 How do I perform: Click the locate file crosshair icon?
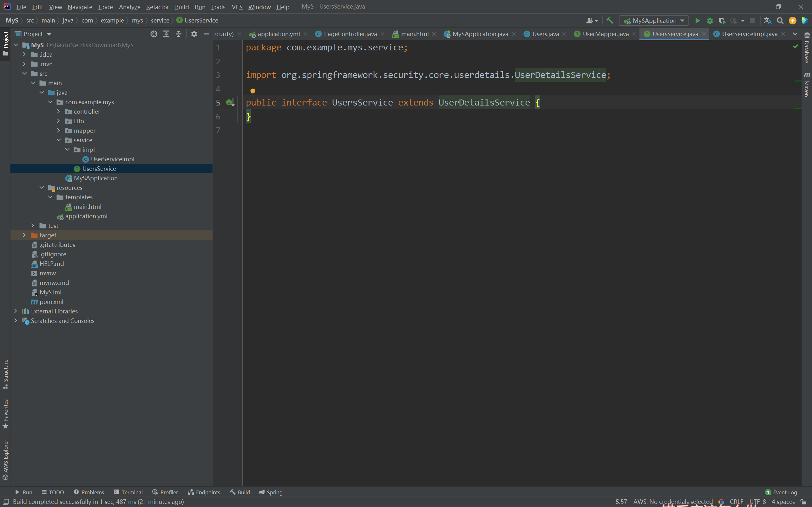(154, 34)
